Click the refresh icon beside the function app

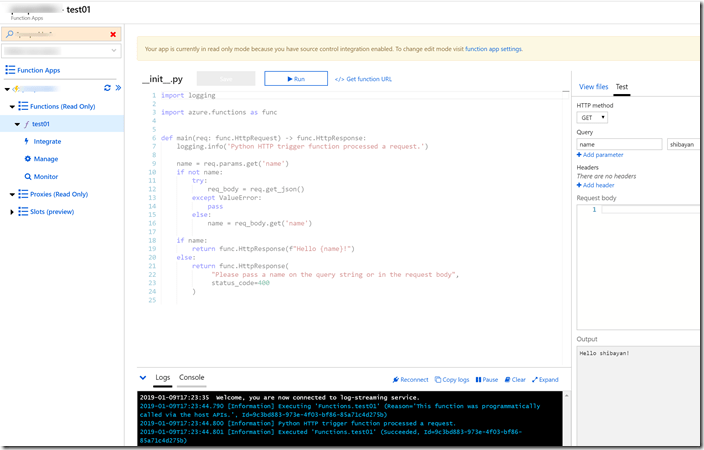click(107, 88)
